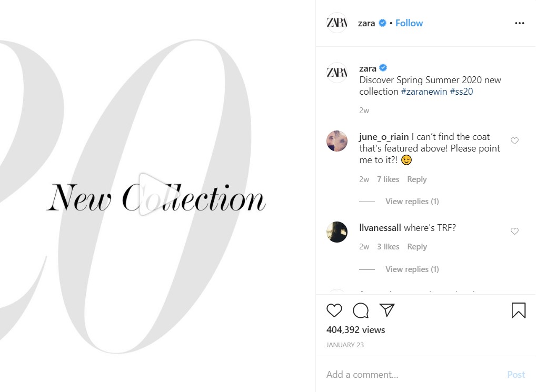This screenshot has width=536, height=392.
Task: Submit comment with the Post button
Action: 516,375
